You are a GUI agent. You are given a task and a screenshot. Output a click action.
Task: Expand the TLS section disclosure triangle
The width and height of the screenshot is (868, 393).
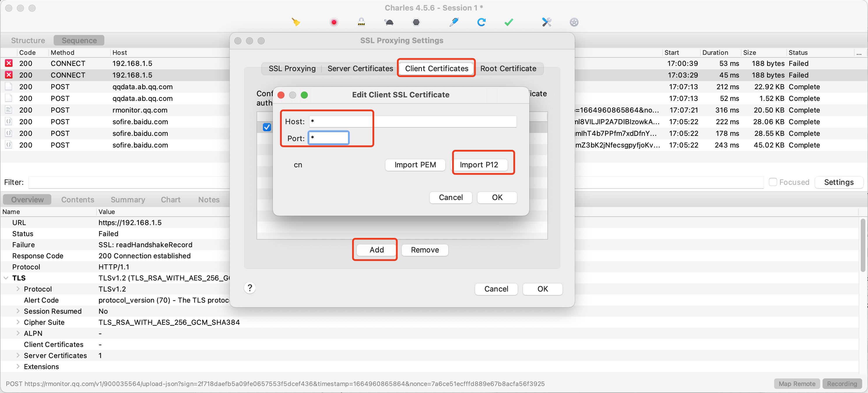(x=7, y=278)
